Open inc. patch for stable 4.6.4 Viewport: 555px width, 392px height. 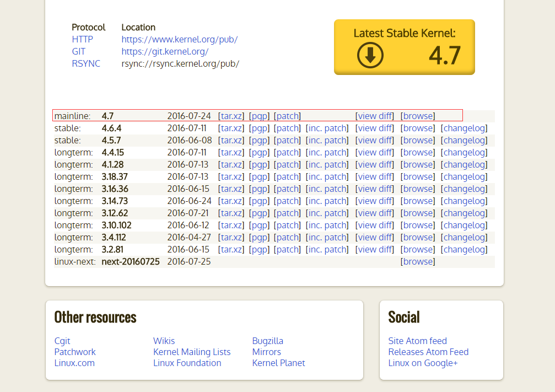(327, 128)
